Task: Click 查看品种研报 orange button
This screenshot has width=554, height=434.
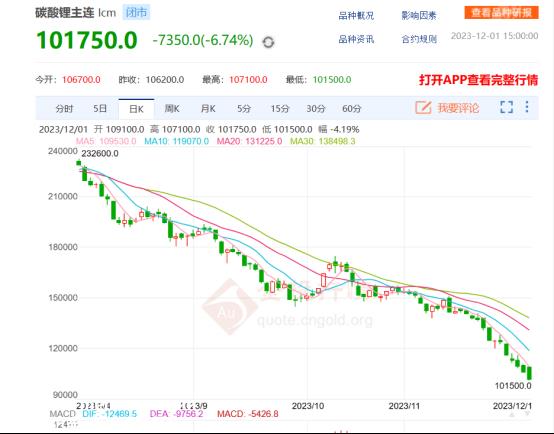Action: pos(501,13)
